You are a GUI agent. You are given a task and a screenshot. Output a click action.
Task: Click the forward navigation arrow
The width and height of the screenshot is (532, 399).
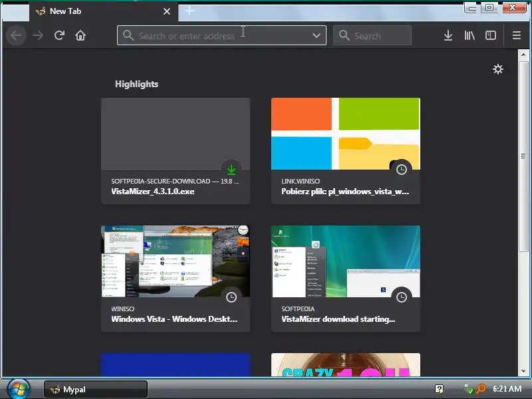(38, 35)
